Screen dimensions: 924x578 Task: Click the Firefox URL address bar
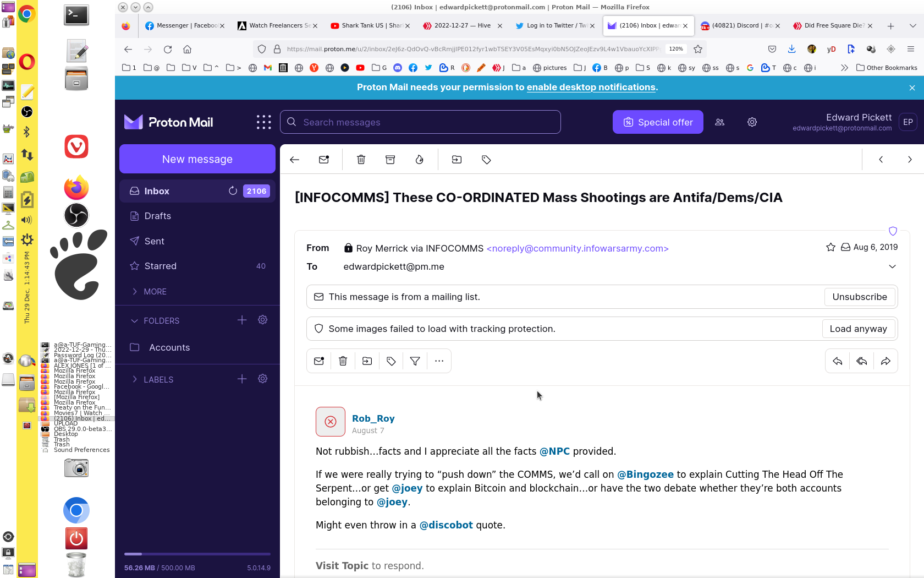[472, 49]
